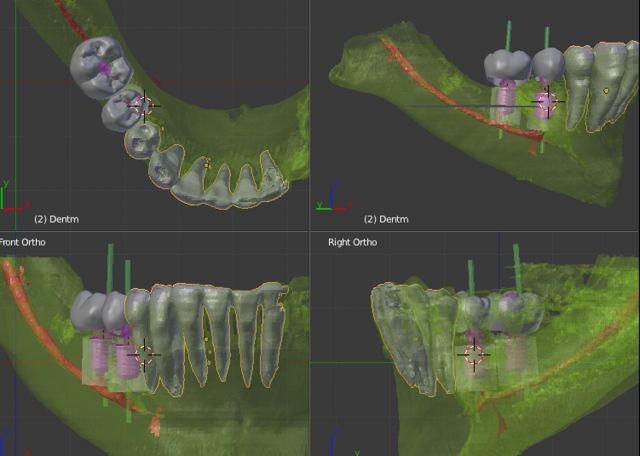This screenshot has width=640, height=456.
Task: Click the (2) Dentm label in the top-right viewport
Action: (385, 218)
